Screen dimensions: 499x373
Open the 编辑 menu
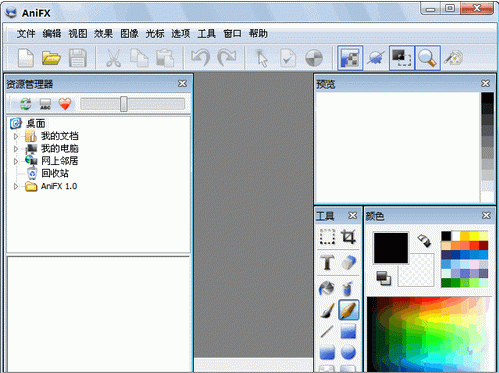coord(52,33)
